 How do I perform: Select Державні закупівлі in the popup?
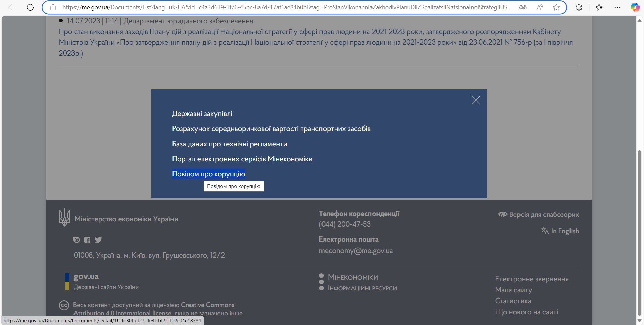[202, 114]
